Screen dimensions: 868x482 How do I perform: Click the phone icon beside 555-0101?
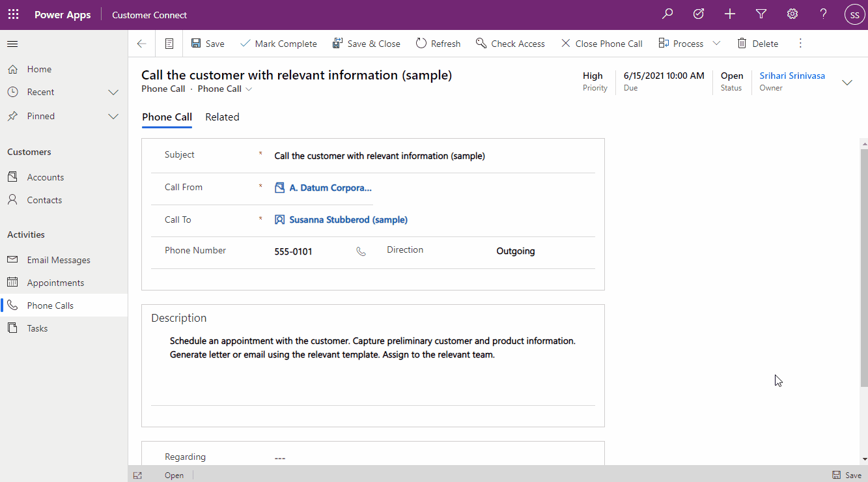tap(361, 251)
